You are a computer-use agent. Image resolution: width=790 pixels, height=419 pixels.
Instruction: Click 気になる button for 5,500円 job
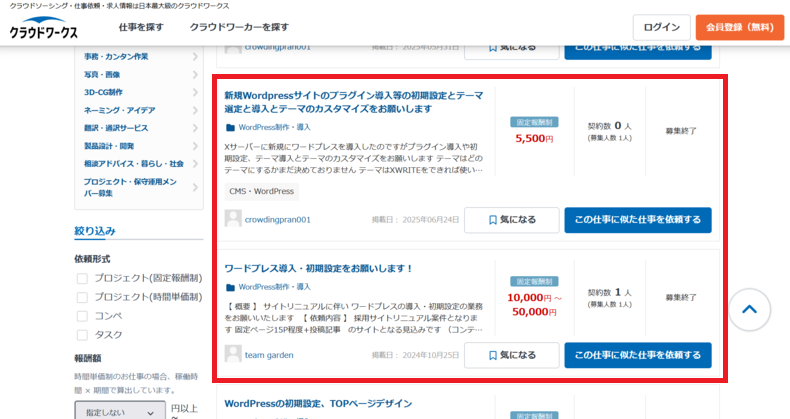[512, 220]
